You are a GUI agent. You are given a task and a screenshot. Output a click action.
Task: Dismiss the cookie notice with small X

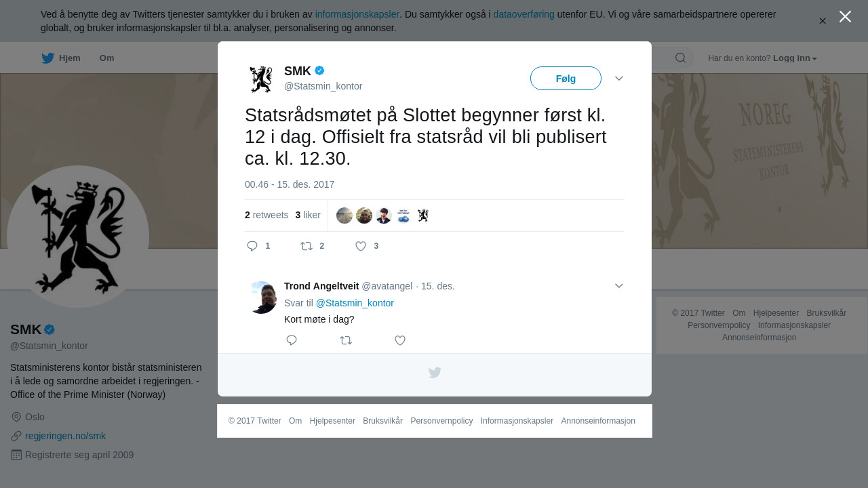point(823,21)
